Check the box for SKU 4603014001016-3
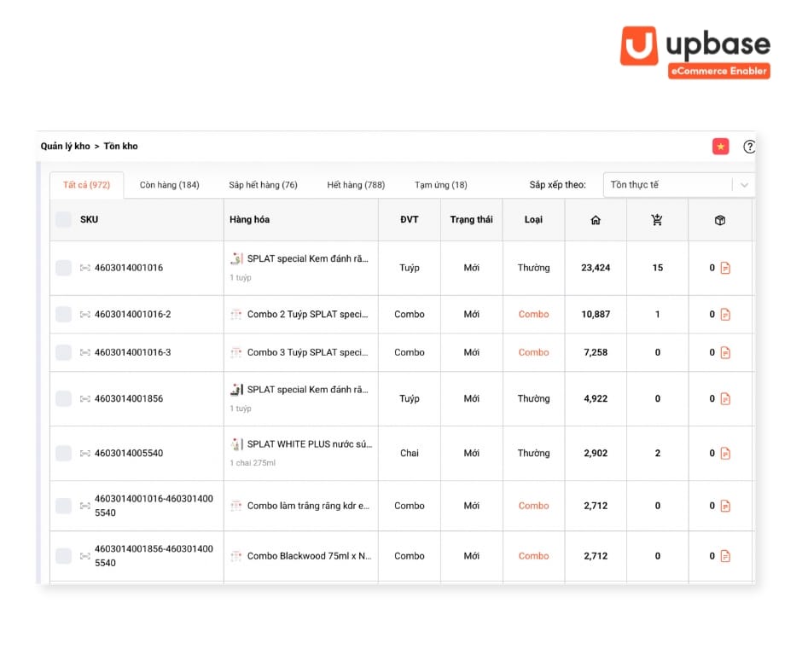Screen dimensions: 802x672 point(63,352)
